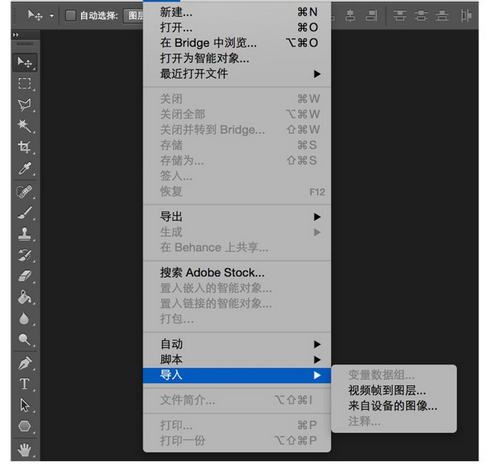Viewport: 493px width, 468px height.
Task: Open tool preset picker arrow
Action: [52, 16]
